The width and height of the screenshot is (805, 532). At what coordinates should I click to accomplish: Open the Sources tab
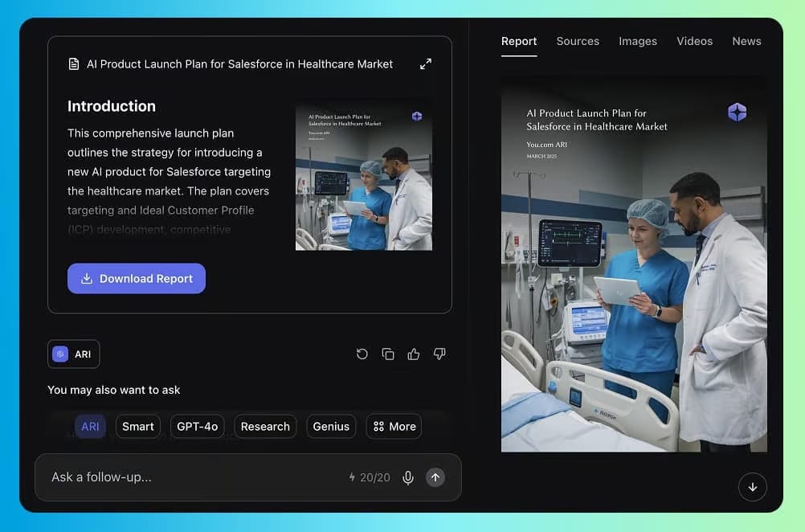(578, 41)
